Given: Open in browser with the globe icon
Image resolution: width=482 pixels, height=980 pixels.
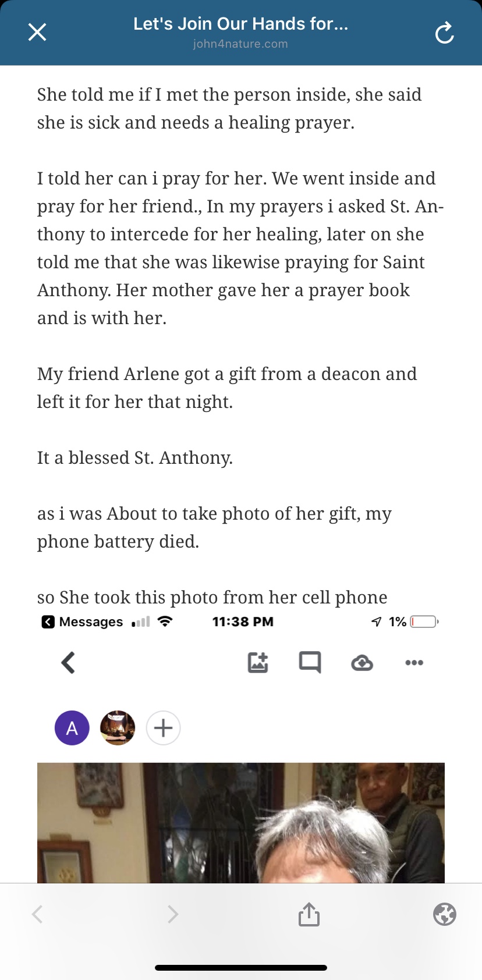Looking at the screenshot, I should coord(445,914).
